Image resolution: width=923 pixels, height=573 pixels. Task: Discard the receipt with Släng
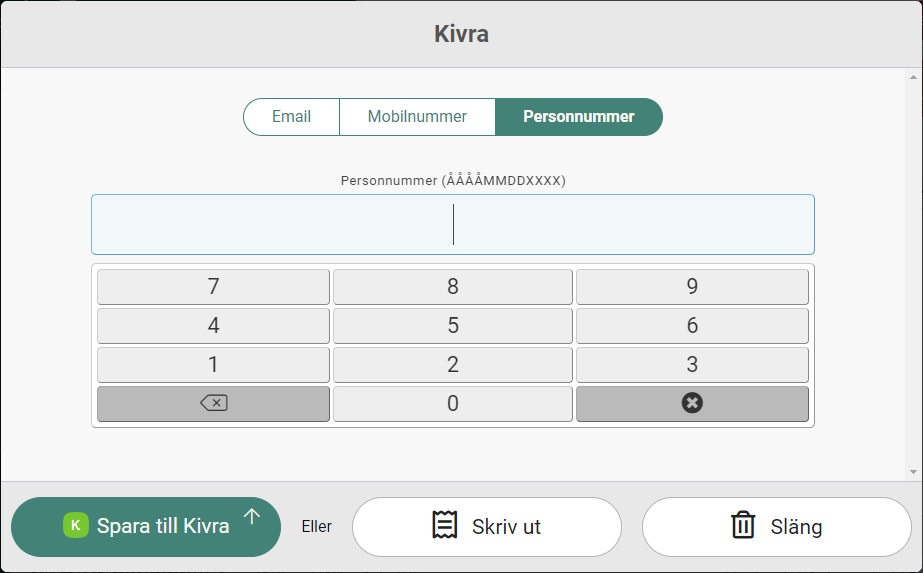click(x=776, y=526)
